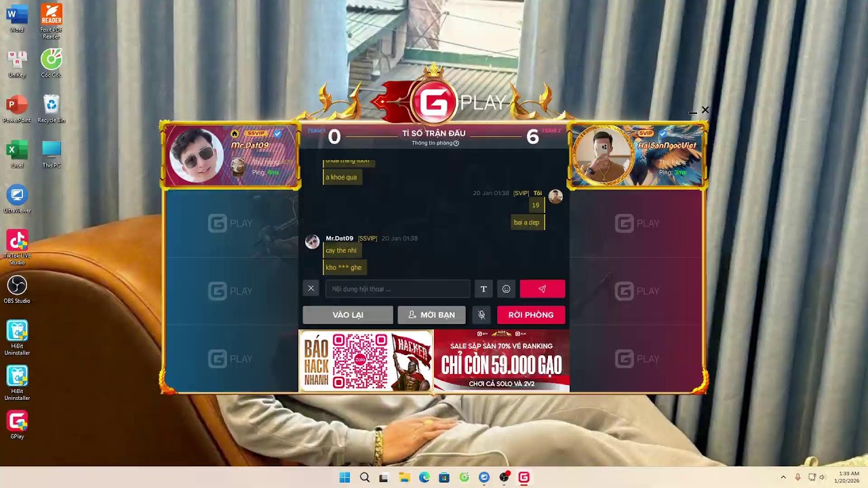The height and width of the screenshot is (488, 868).
Task: Launch Foxit PDF Reader from desktop
Action: click(52, 21)
